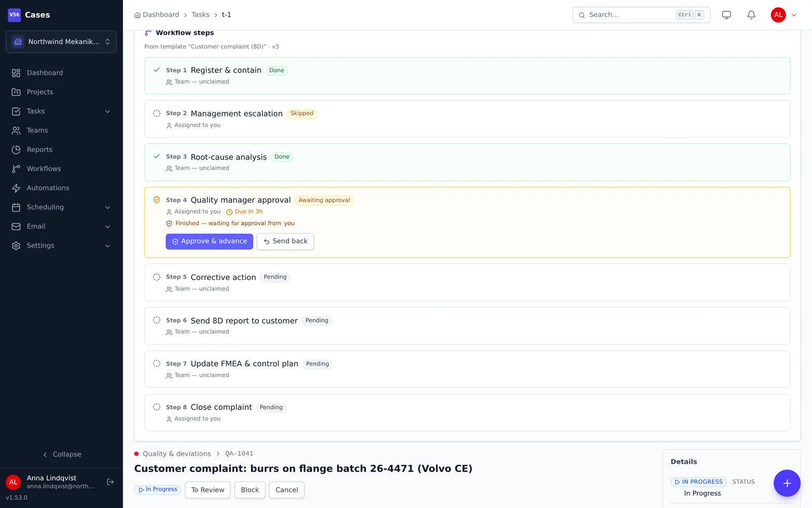Open the Northwind Mekanik organization switcher
Image resolution: width=812 pixels, height=508 pixels.
click(x=61, y=42)
